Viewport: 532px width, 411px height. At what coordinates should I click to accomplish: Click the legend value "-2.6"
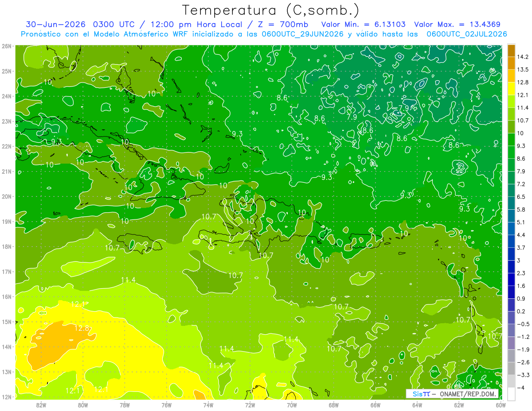click(x=523, y=362)
